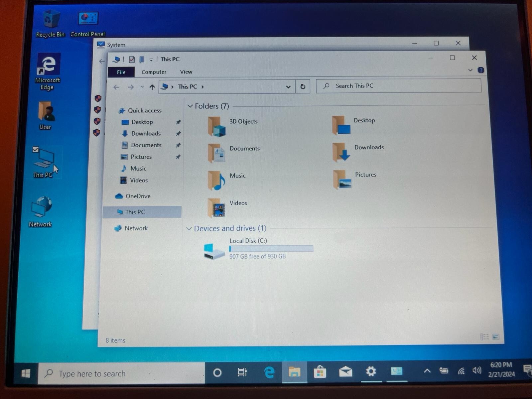Viewport: 532px width, 399px height.
Task: Refresh the This PC view
Action: click(303, 87)
